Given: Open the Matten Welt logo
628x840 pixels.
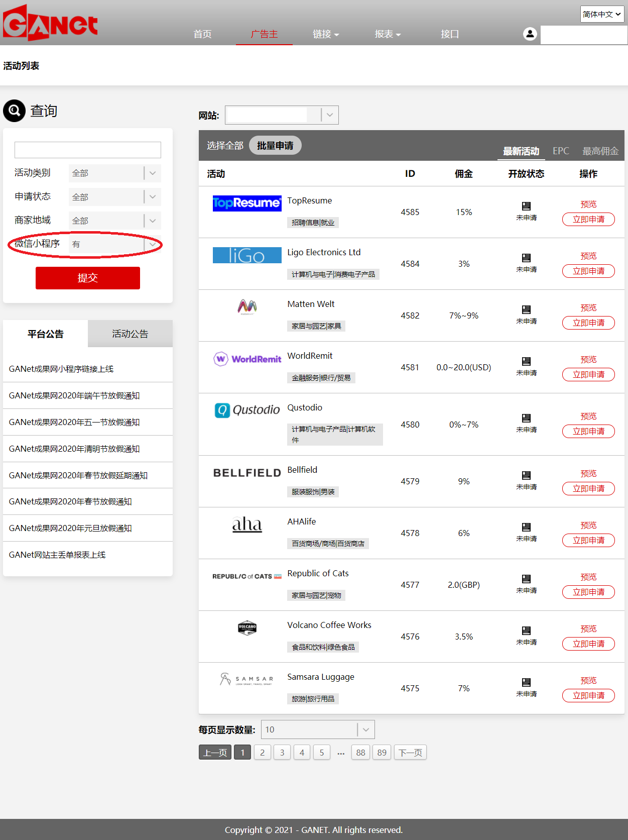Looking at the screenshot, I should [247, 306].
